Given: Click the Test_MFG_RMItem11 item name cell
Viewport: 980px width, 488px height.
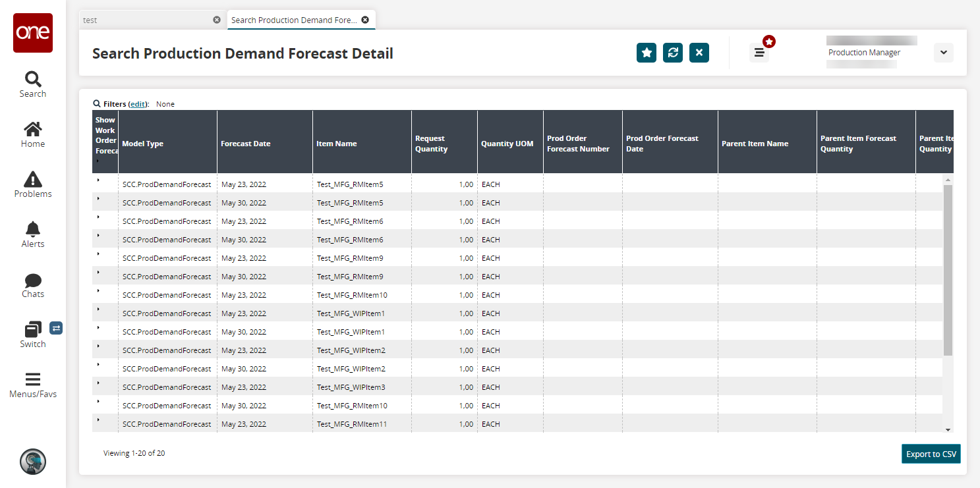Looking at the screenshot, I should (x=362, y=424).
